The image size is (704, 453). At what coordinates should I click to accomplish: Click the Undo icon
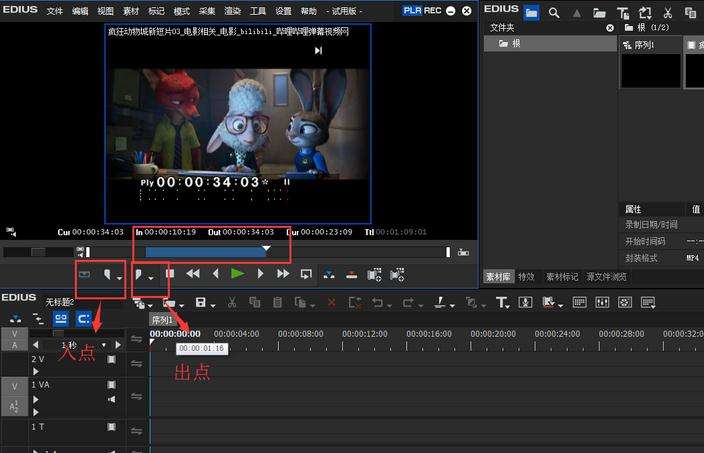pos(378,303)
